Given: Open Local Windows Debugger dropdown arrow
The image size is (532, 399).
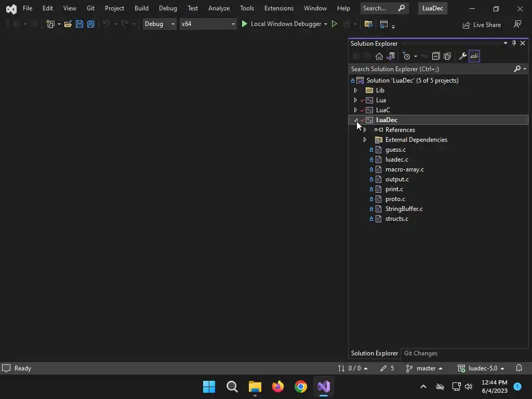Looking at the screenshot, I should (325, 24).
